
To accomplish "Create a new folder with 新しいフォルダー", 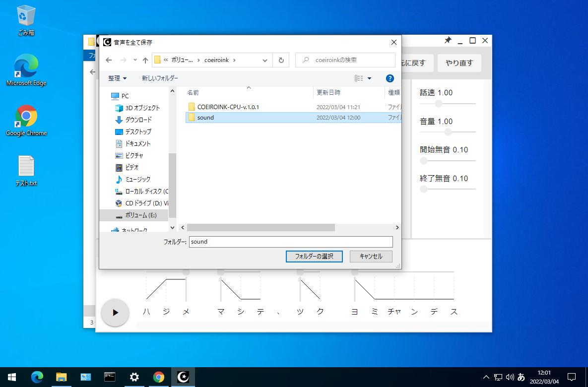I will (160, 78).
